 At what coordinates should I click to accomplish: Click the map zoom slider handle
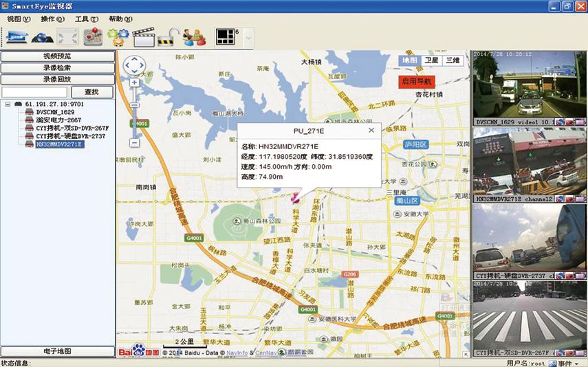coord(134,105)
